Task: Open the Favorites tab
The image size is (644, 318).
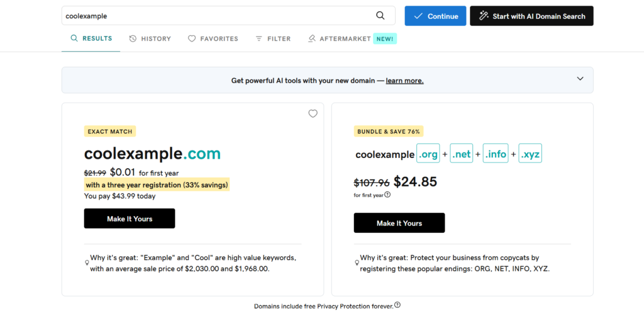Action: pos(213,38)
